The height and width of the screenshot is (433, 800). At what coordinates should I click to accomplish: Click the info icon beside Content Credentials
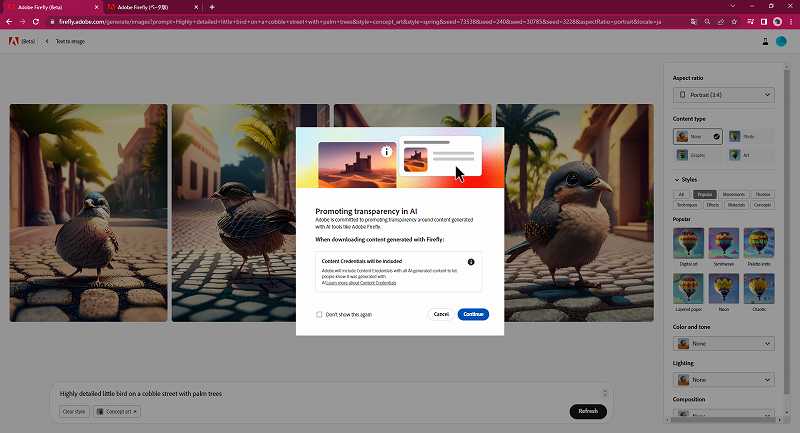point(471,262)
